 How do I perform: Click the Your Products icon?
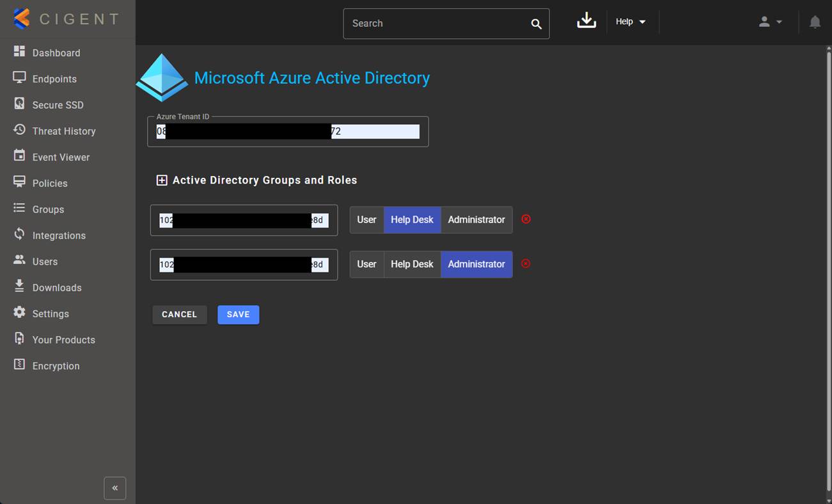click(19, 338)
